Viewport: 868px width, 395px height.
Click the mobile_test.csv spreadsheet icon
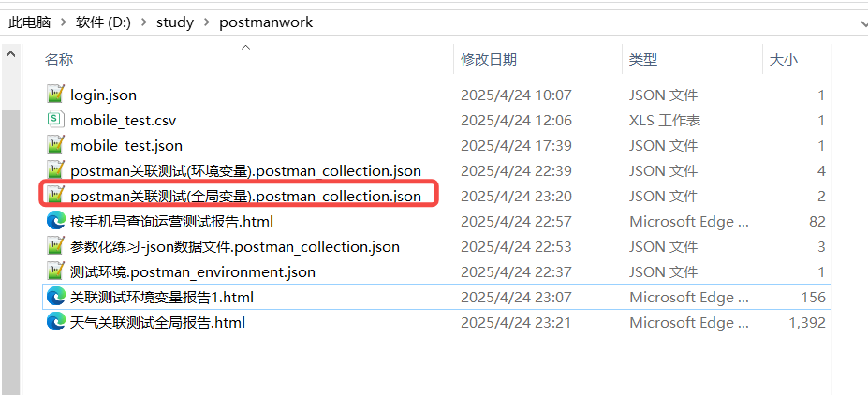tap(55, 120)
